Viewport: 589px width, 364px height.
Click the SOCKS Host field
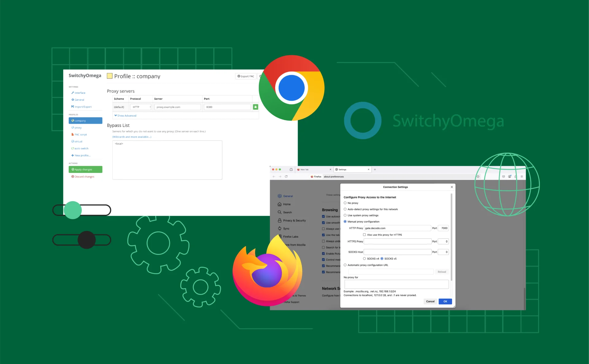[397, 252]
